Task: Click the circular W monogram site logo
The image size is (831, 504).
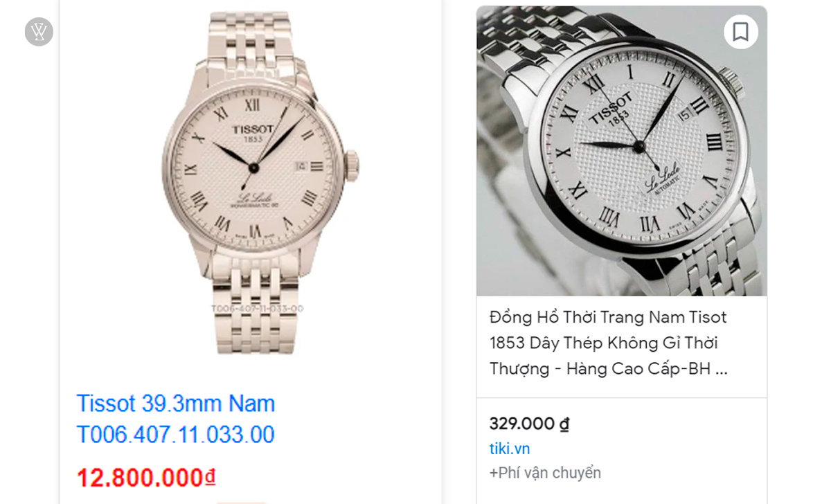Action: 39,31
